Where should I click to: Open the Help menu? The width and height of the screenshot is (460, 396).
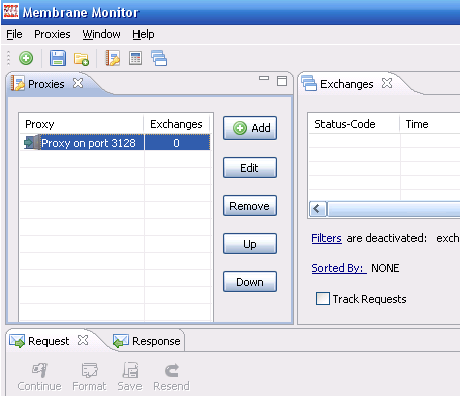143,34
